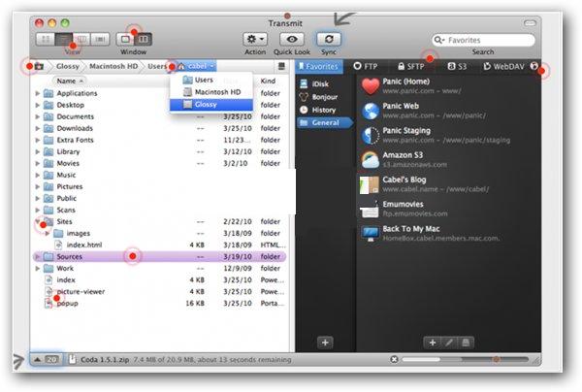Screen dimensions: 582x392
Task: Open Quick Look preview
Action: (x=291, y=38)
